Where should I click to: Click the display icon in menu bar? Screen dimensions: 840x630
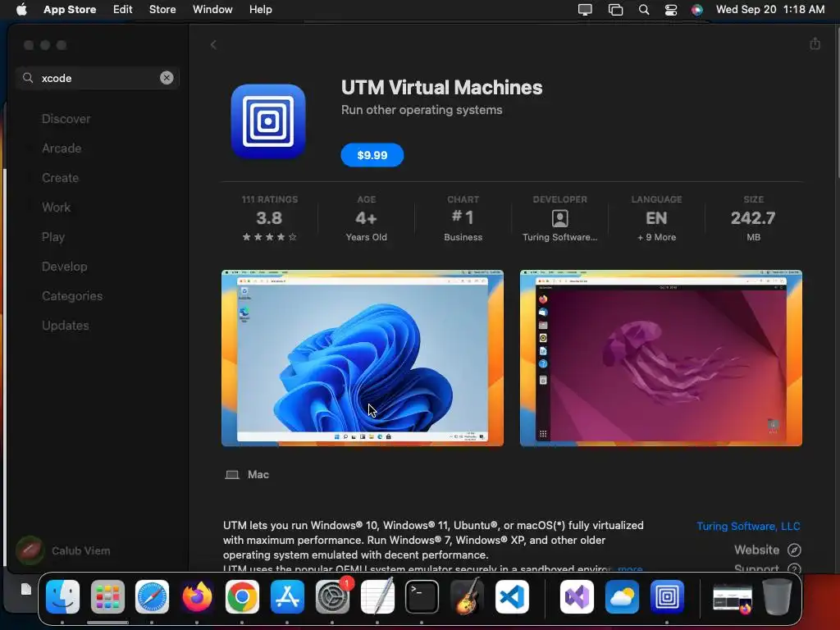(x=585, y=10)
